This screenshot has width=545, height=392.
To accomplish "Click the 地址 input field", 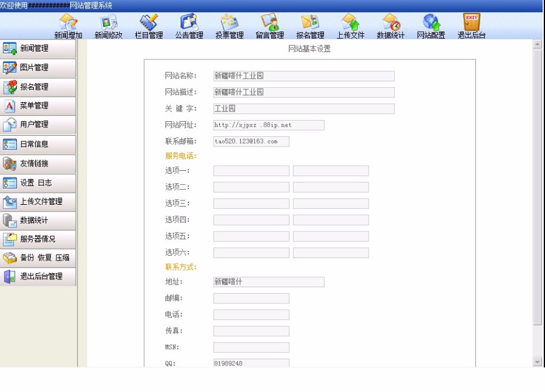I will tap(269, 282).
